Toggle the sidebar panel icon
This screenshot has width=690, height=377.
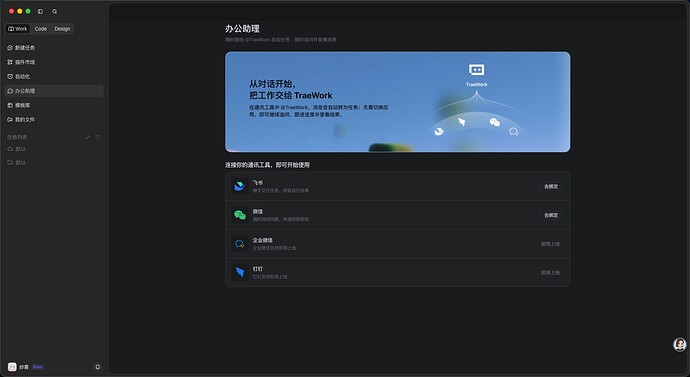tap(40, 11)
